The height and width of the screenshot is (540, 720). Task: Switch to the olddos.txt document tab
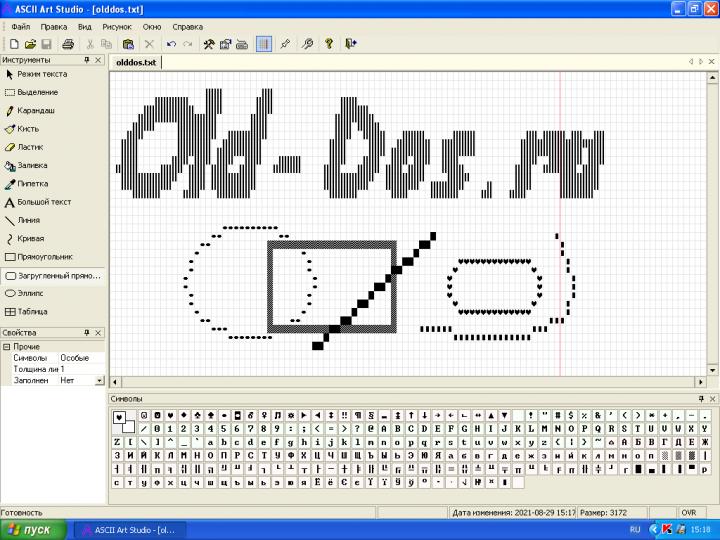(136, 62)
